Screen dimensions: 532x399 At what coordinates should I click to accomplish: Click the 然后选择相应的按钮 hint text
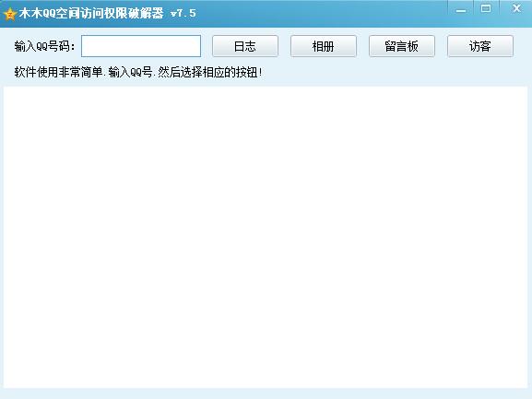pyautogui.click(x=210, y=72)
